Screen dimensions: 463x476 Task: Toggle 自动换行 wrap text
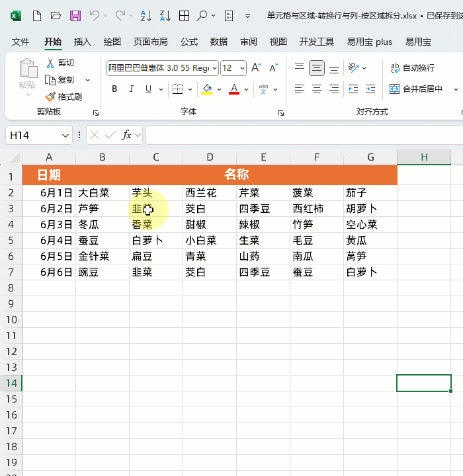(x=412, y=67)
